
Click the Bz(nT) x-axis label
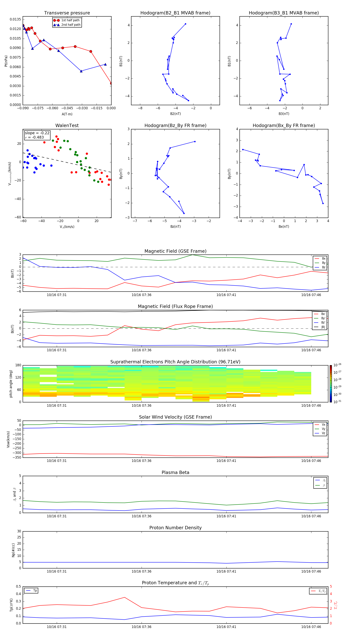pyautogui.click(x=175, y=227)
